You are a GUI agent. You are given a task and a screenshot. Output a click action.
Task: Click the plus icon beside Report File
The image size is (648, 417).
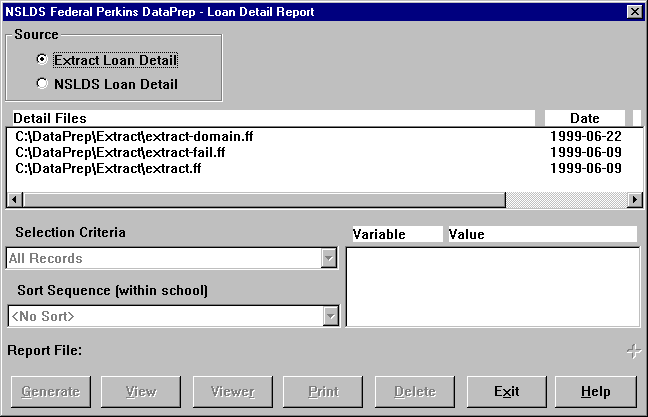(x=634, y=351)
